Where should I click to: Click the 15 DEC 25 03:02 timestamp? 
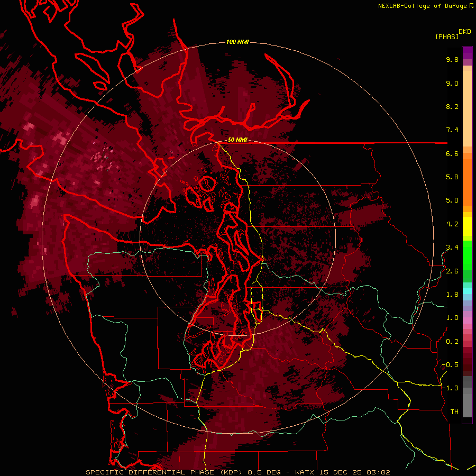tap(355, 472)
